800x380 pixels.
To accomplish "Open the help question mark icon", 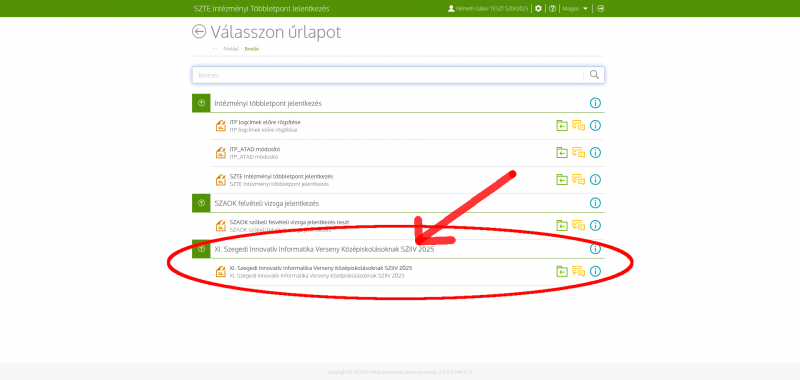I will click(552, 9).
